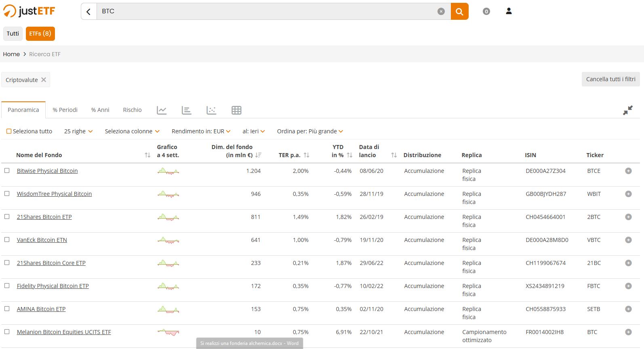Tick checkbox for VanEck Bitcoin ETN
The image size is (644, 349).
(7, 240)
